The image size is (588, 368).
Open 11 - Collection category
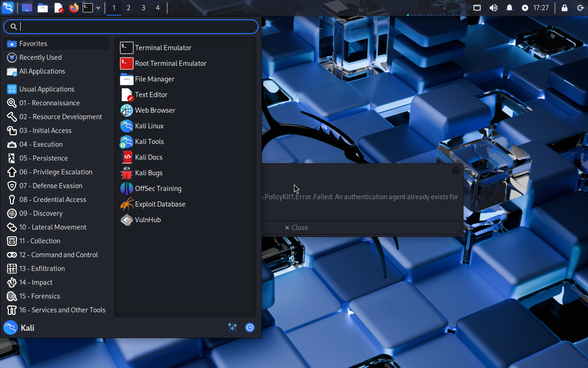57,241
